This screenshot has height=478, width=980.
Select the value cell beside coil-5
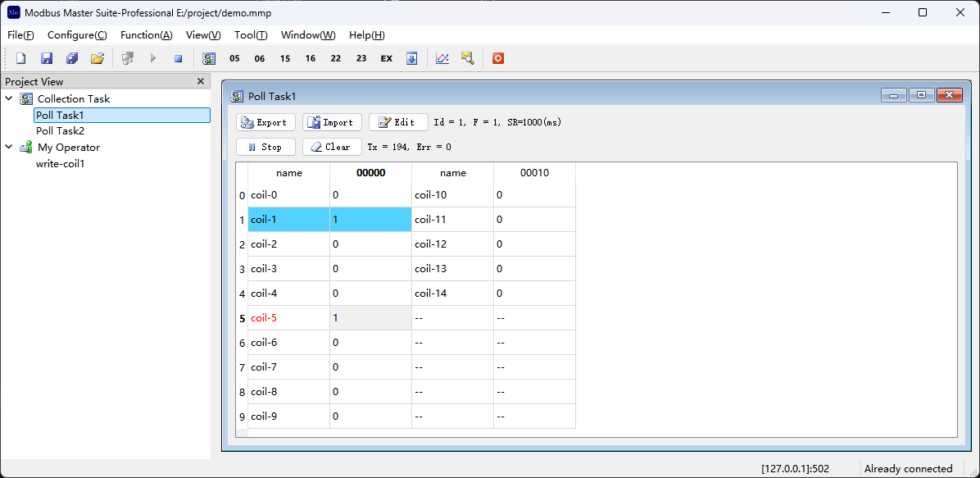(x=370, y=318)
